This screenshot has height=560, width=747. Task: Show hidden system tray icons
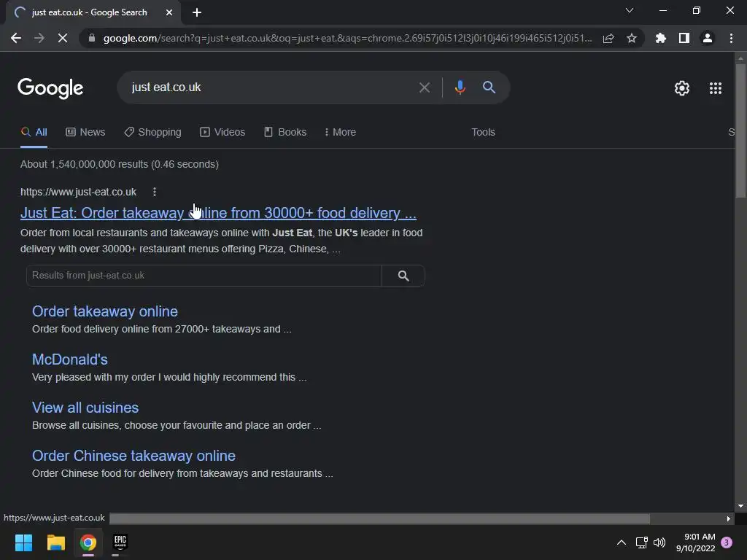[x=622, y=542]
